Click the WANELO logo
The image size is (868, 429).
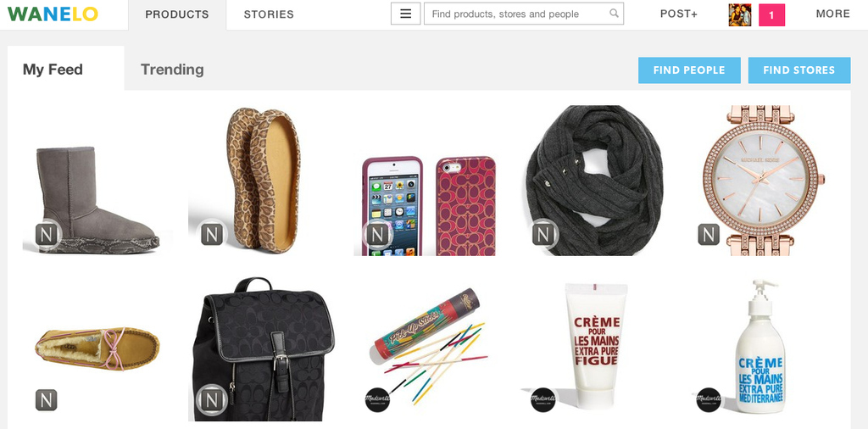pos(53,14)
